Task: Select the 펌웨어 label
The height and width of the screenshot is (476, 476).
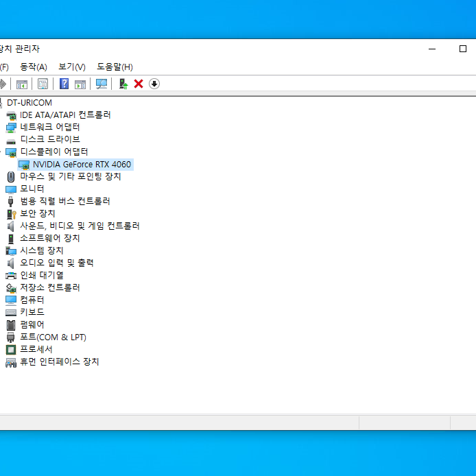Action: click(x=32, y=324)
